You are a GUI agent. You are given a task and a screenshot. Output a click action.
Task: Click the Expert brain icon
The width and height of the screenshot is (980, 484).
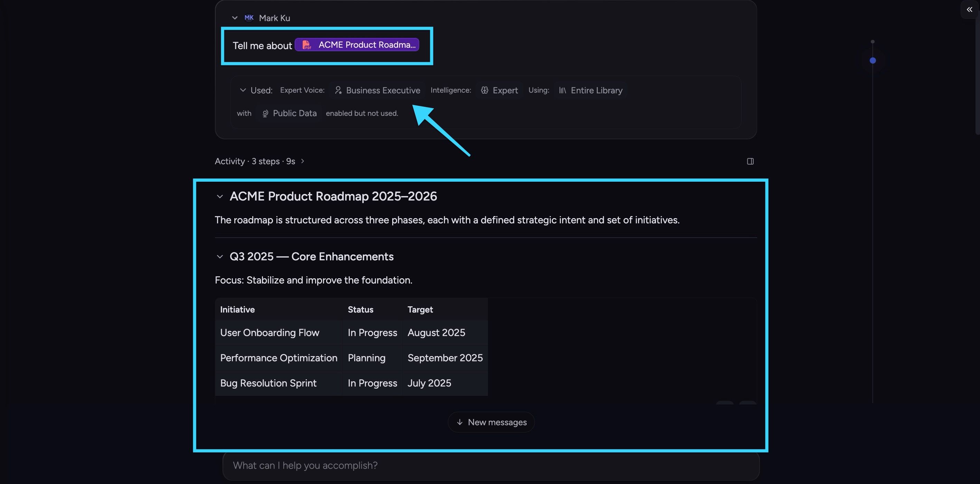tap(484, 90)
